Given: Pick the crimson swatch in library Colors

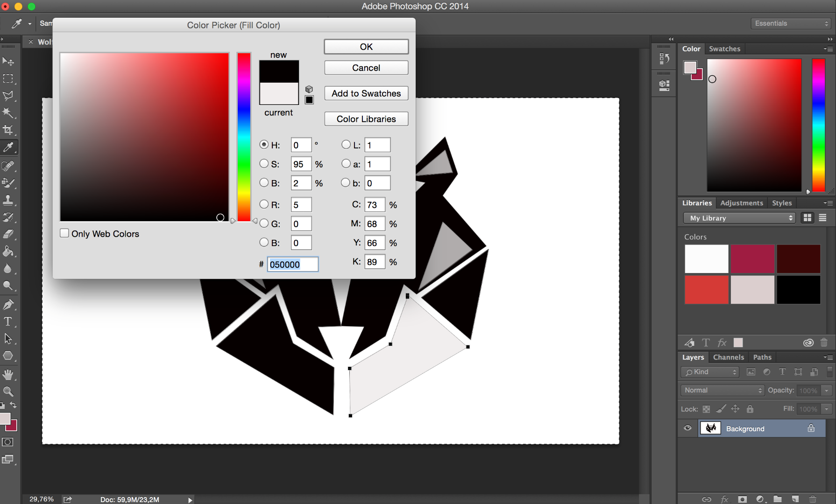Looking at the screenshot, I should coord(752,259).
